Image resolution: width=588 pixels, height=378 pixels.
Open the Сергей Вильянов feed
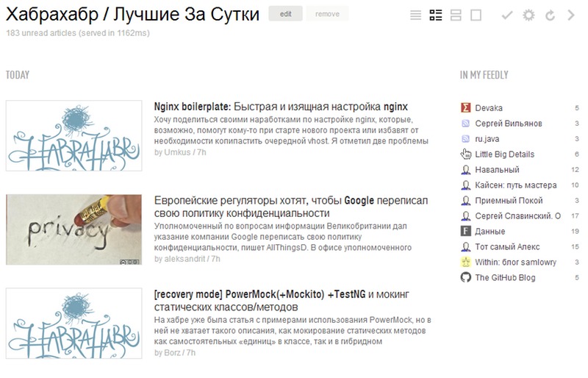509,124
